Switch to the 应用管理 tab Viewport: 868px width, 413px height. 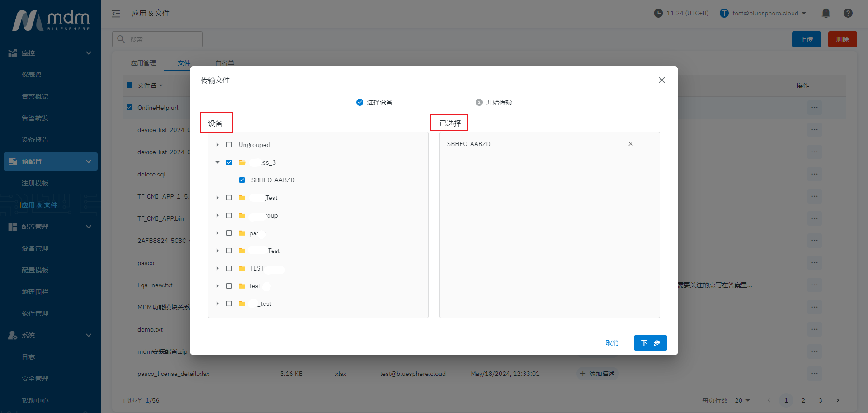point(143,63)
